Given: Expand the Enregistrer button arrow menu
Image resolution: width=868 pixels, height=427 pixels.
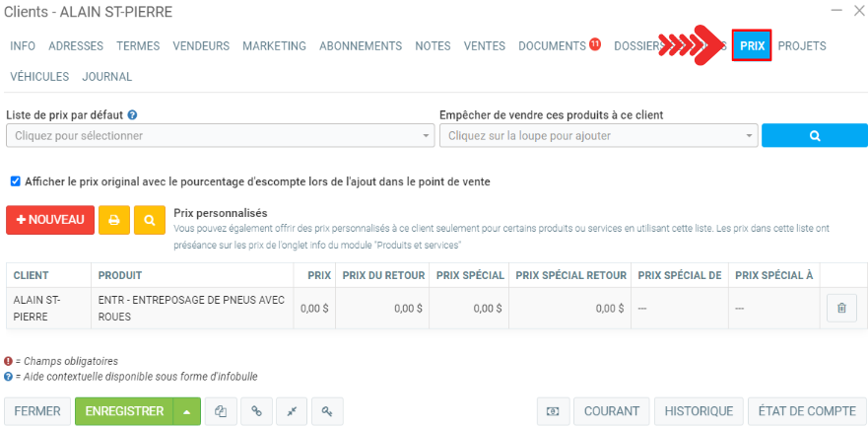Looking at the screenshot, I should (187, 411).
